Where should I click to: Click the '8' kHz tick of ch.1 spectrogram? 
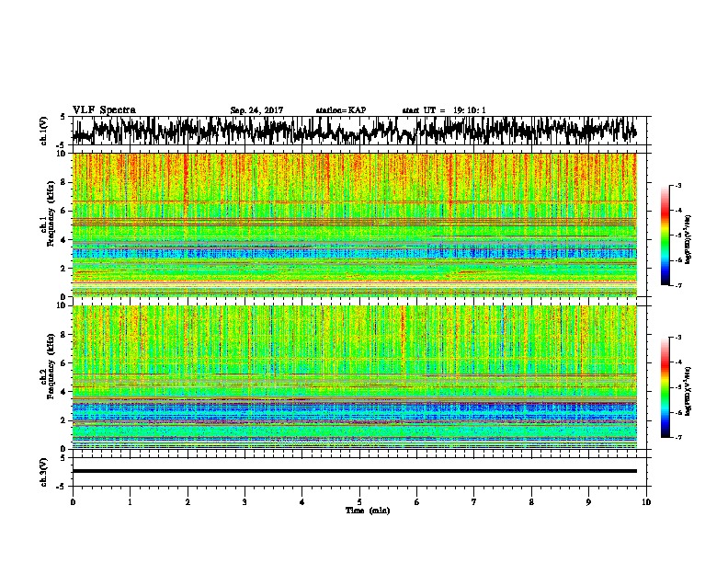point(64,182)
